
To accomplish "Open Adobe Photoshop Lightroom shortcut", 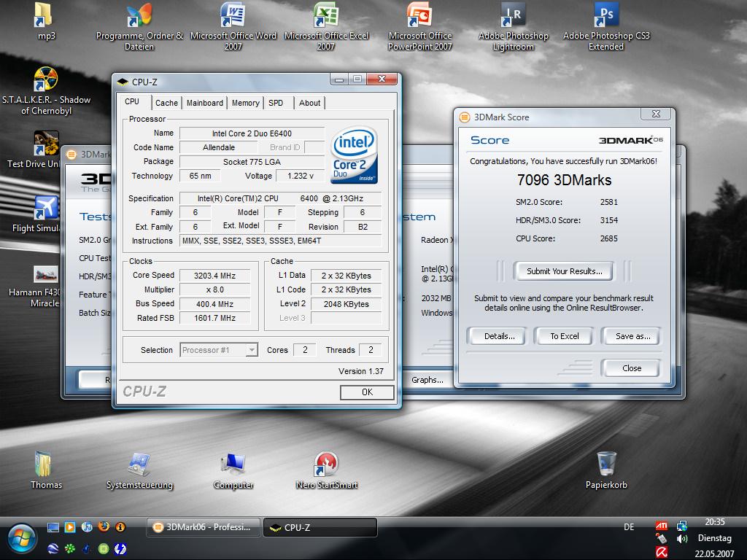I will [x=513, y=26].
